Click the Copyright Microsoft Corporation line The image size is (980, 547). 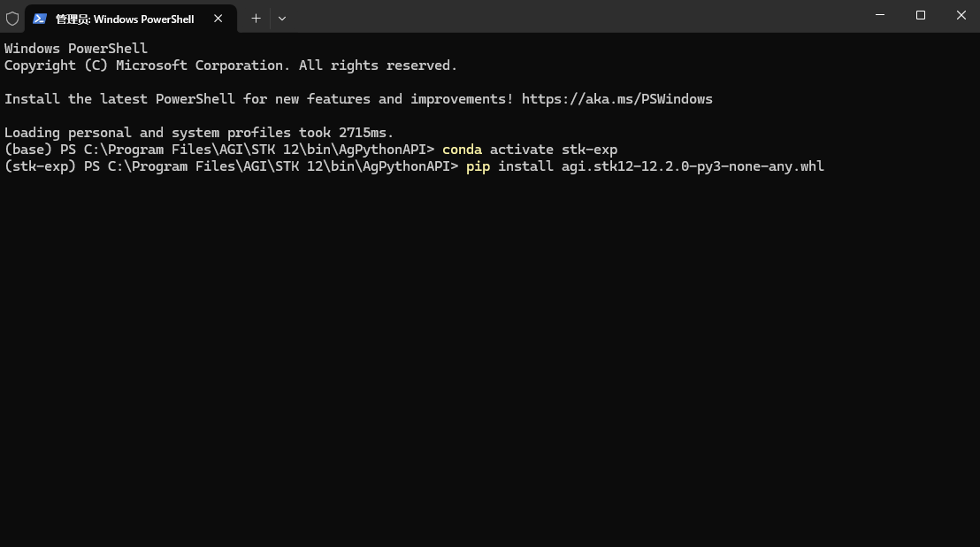230,65
